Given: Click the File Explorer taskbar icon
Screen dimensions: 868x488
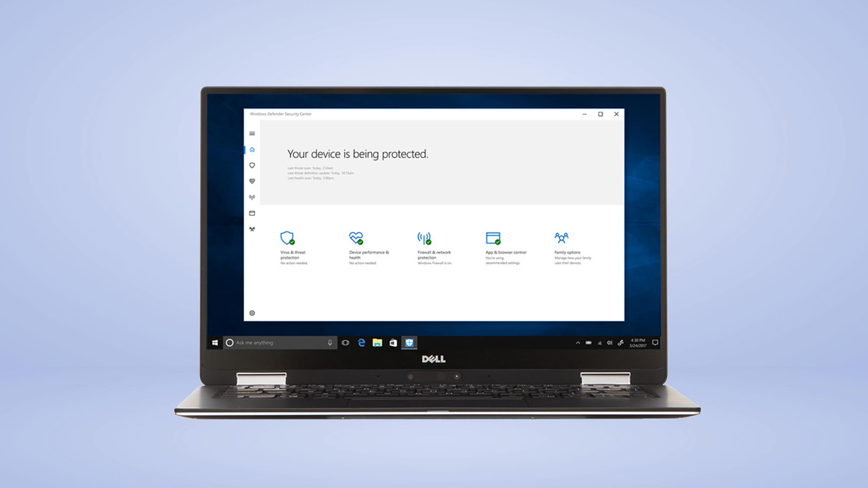Looking at the screenshot, I should pos(378,343).
